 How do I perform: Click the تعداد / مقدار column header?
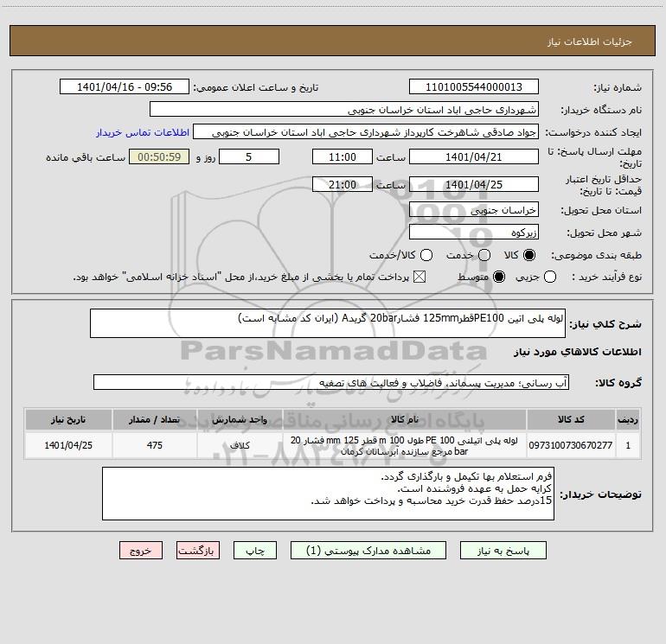[155, 420]
